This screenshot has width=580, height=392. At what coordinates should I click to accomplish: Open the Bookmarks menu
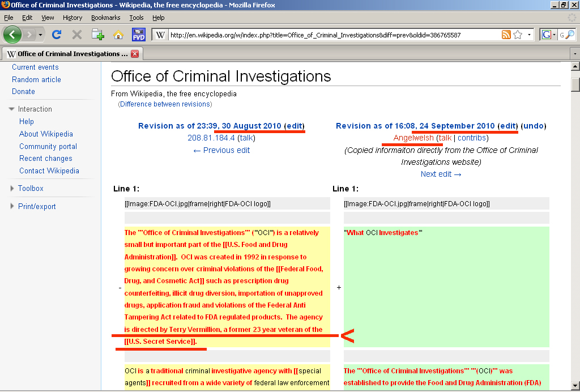coord(106,18)
